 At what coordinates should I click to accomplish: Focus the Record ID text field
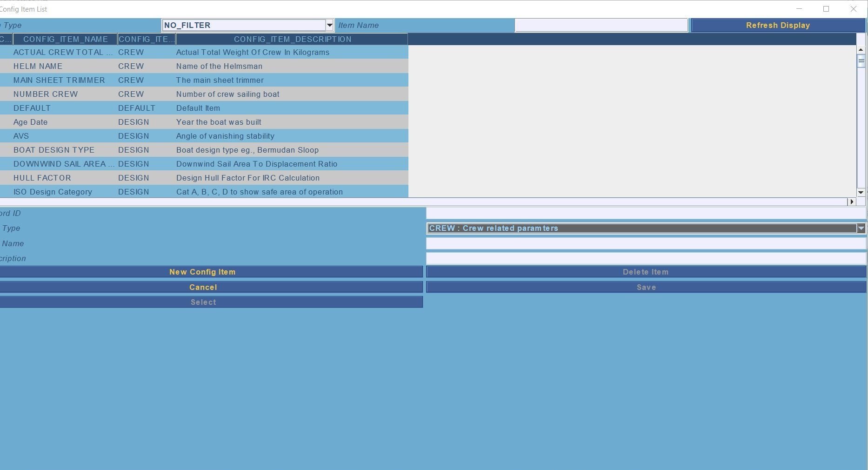click(x=646, y=213)
